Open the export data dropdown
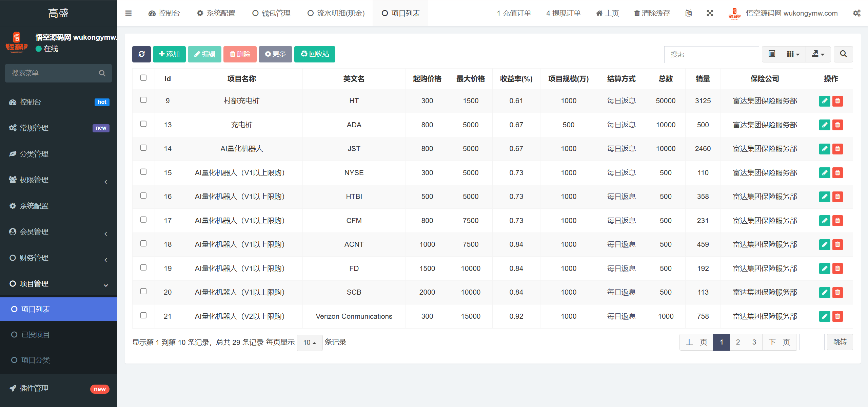The image size is (868, 407). 818,54
